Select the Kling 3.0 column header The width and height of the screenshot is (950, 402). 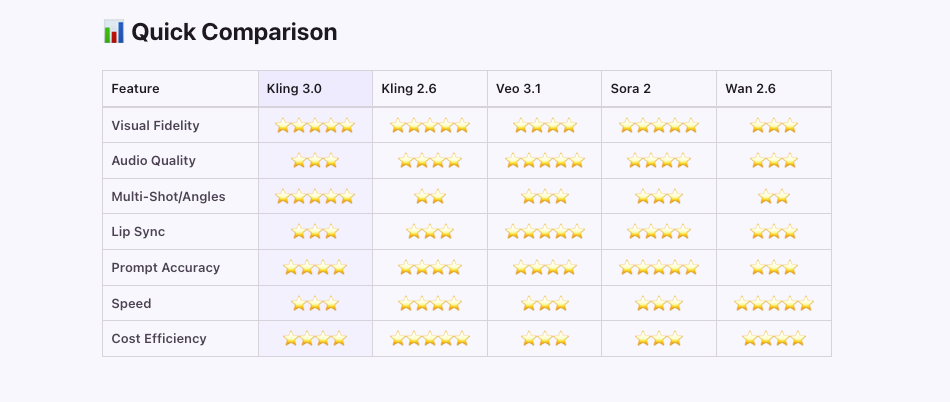pyautogui.click(x=294, y=89)
